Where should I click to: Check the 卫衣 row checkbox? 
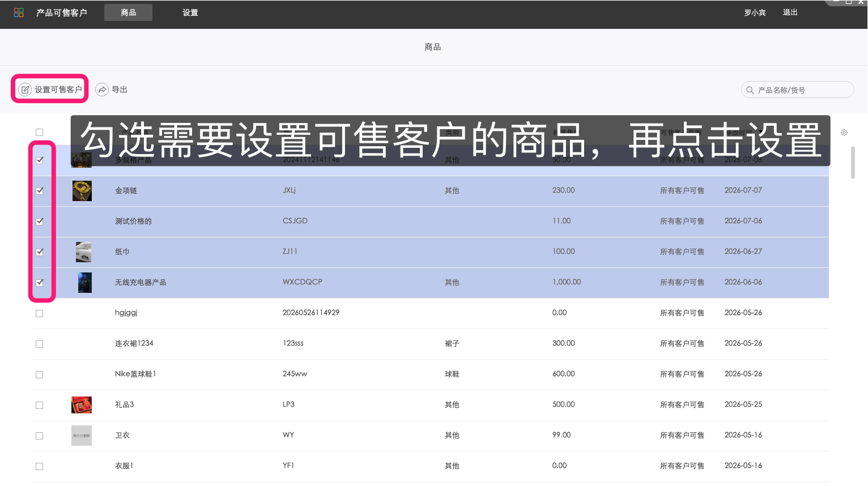point(40,436)
